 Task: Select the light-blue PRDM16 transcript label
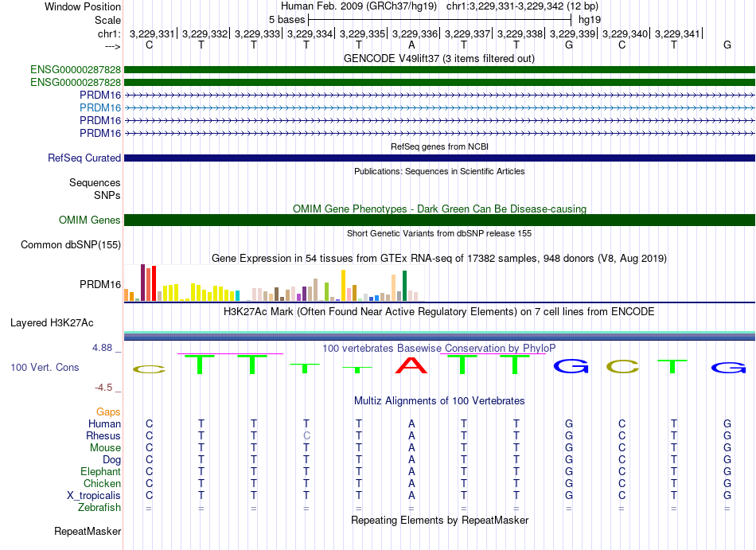pos(100,107)
